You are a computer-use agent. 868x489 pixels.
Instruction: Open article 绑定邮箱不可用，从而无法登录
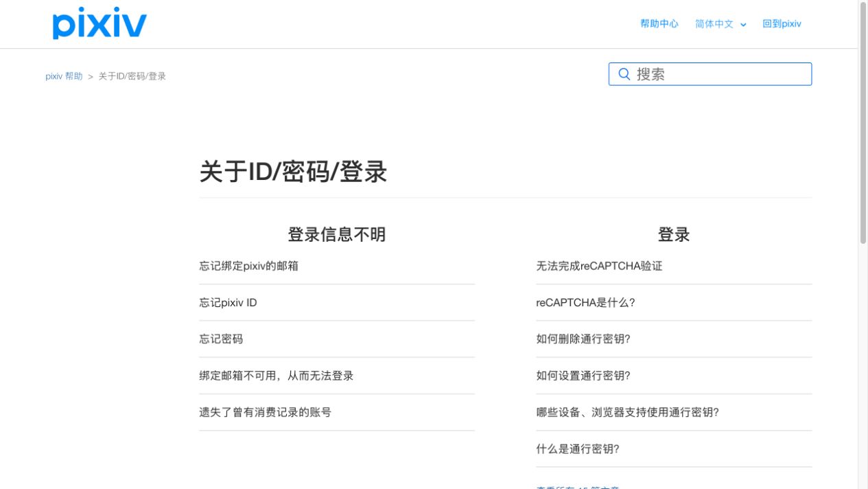277,376
